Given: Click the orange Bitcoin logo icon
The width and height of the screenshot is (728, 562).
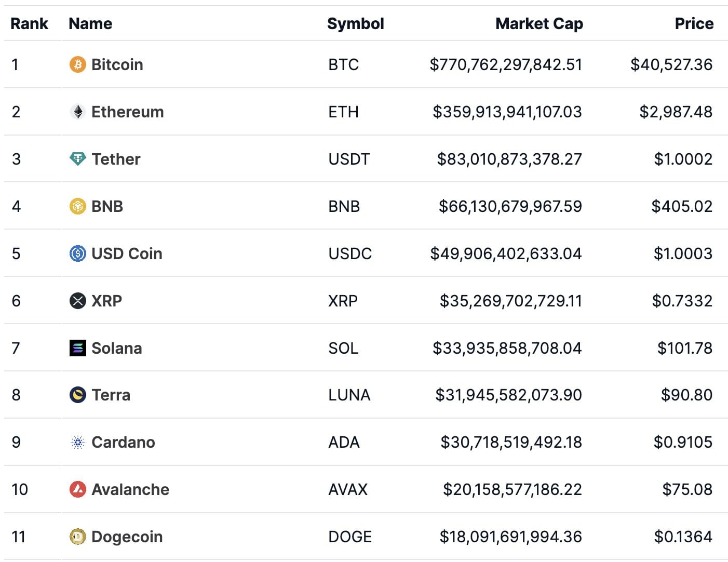Looking at the screenshot, I should point(77,64).
